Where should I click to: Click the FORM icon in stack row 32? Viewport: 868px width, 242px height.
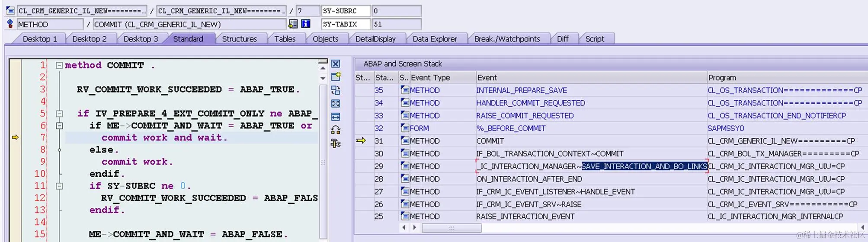(405, 128)
